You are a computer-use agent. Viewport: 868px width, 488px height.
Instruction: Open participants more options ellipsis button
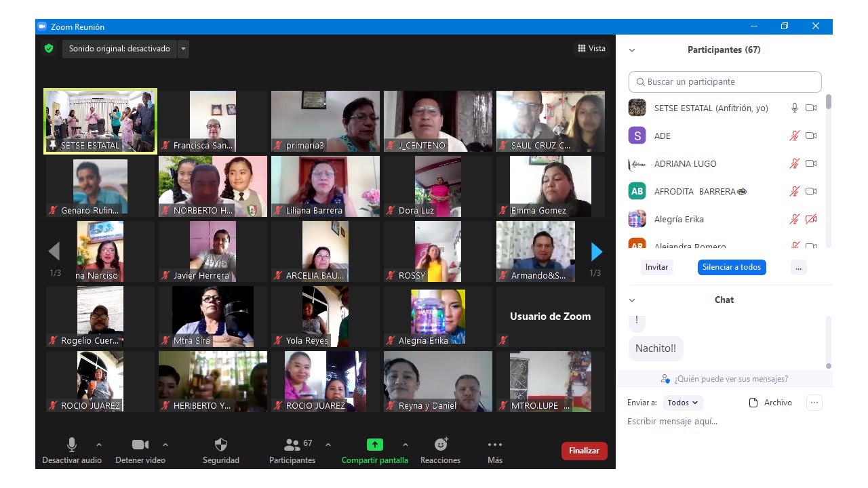click(x=798, y=267)
